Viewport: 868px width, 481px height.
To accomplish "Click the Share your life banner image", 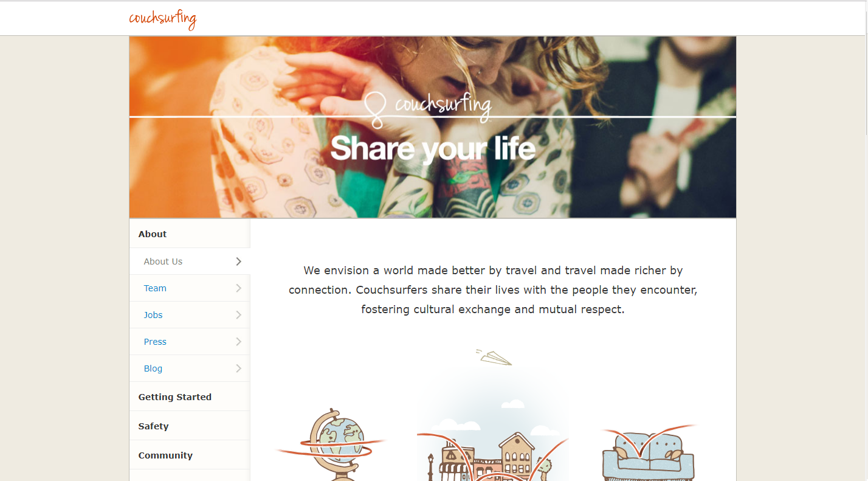I will click(433, 127).
